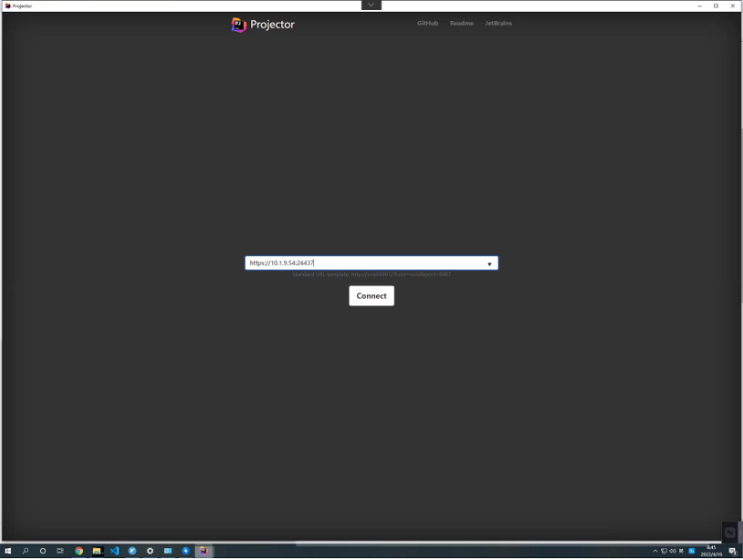Open File Explorer from the taskbar

coord(97,551)
